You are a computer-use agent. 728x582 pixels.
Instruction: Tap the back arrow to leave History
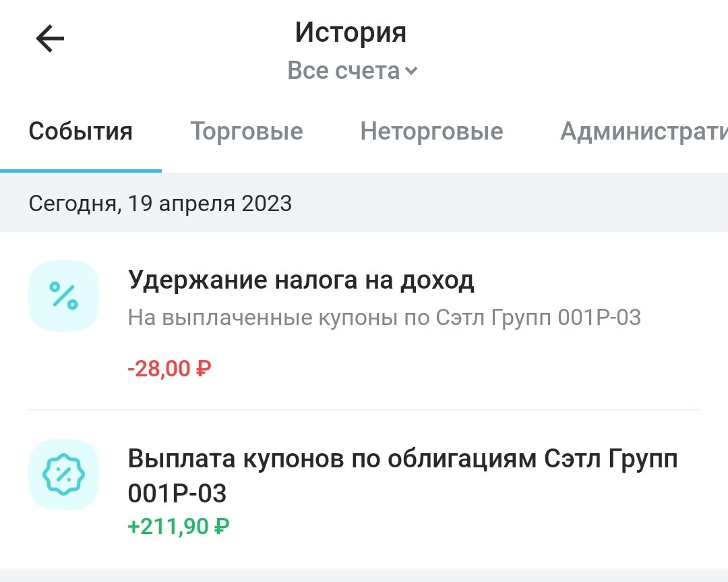coord(48,38)
